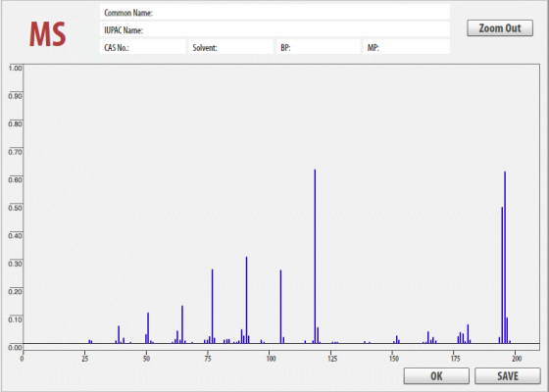Screen dimensions: 549x392
Task: Click the Zoom Out button
Action: [500, 28]
